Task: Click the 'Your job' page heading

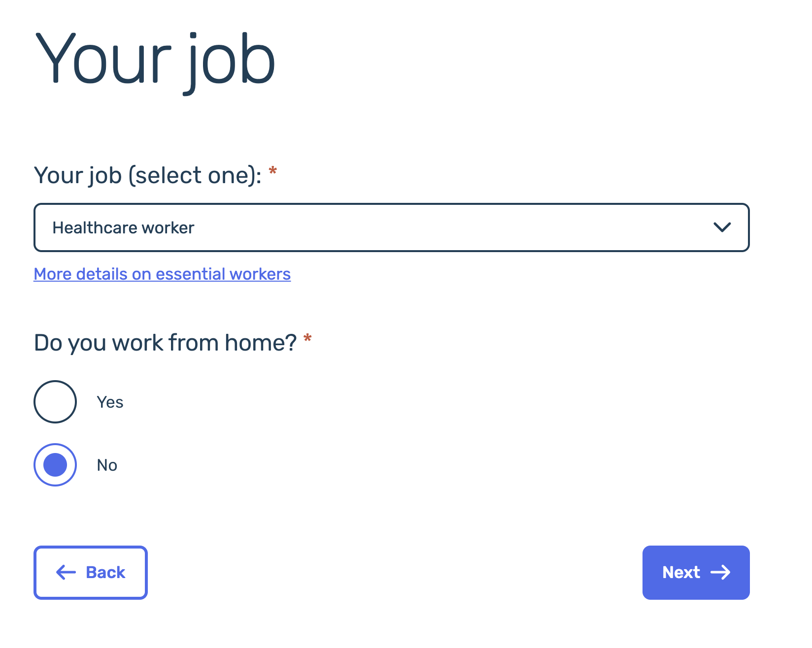Action: tap(155, 62)
